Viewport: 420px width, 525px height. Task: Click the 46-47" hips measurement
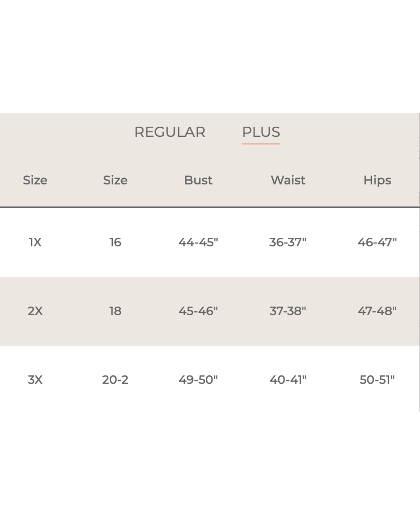coord(377,242)
